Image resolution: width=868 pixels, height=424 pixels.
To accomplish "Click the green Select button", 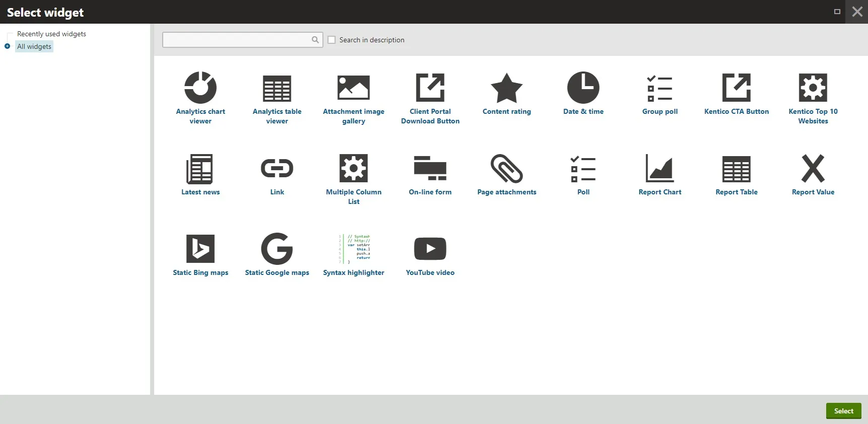I will (x=844, y=411).
